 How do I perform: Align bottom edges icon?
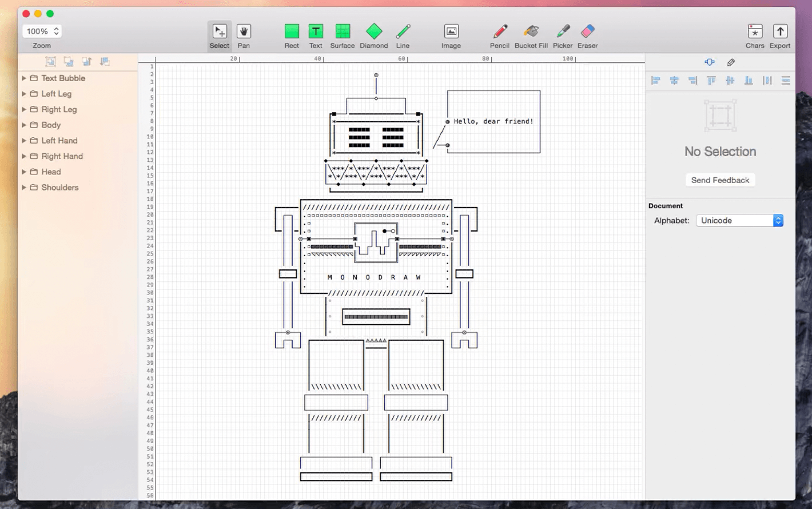click(x=749, y=81)
